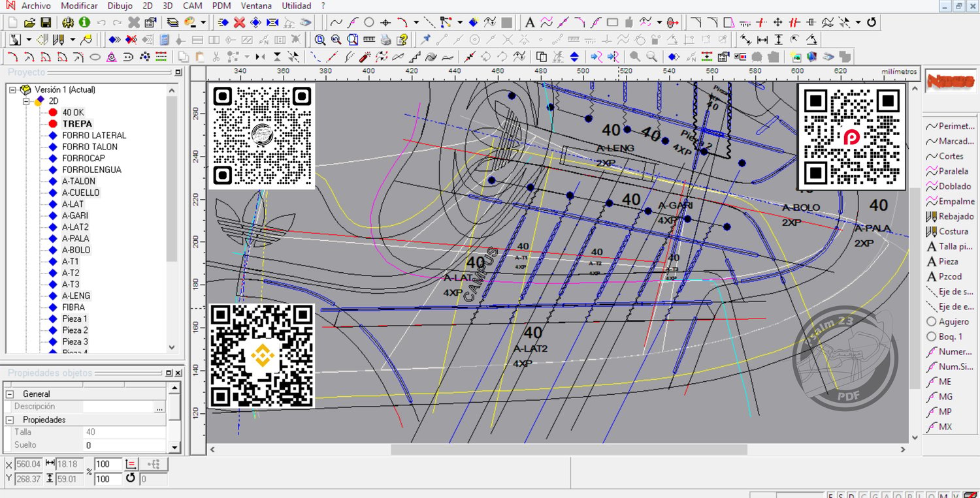The image size is (980, 498).
Task: Select the A-CUELLO tree item
Action: 81,193
